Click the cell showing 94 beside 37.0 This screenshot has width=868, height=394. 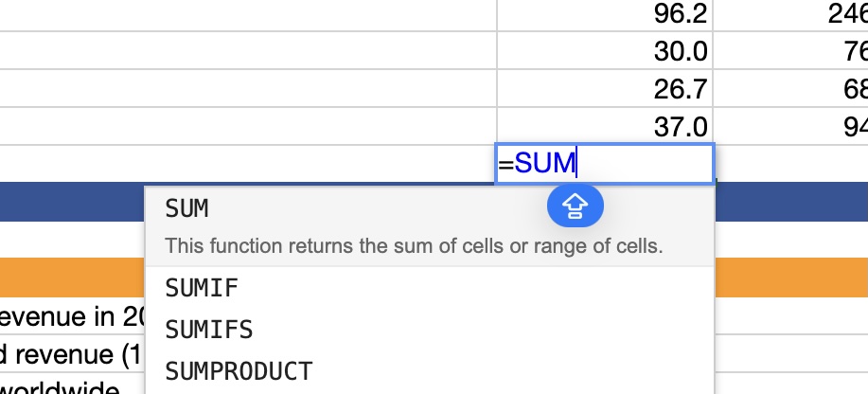click(791, 126)
